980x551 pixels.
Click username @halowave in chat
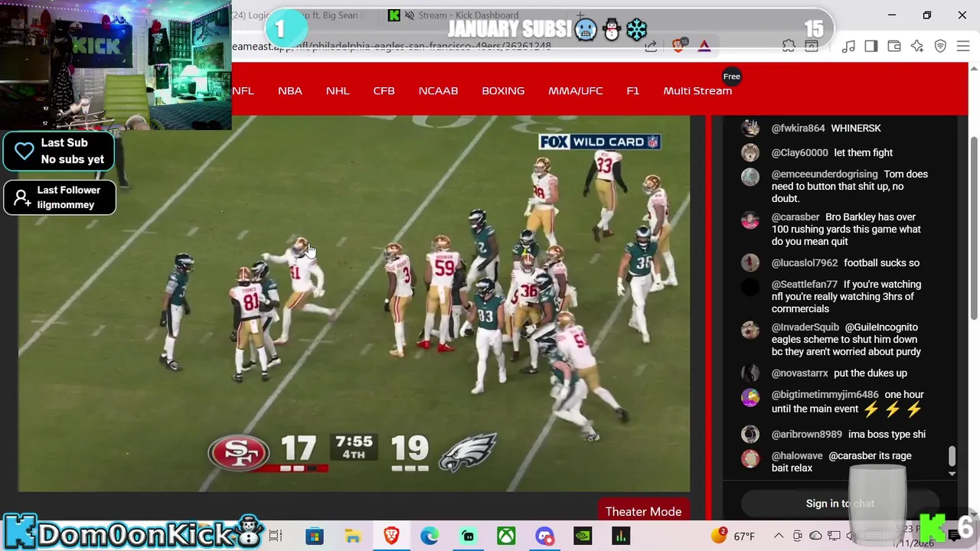797,455
